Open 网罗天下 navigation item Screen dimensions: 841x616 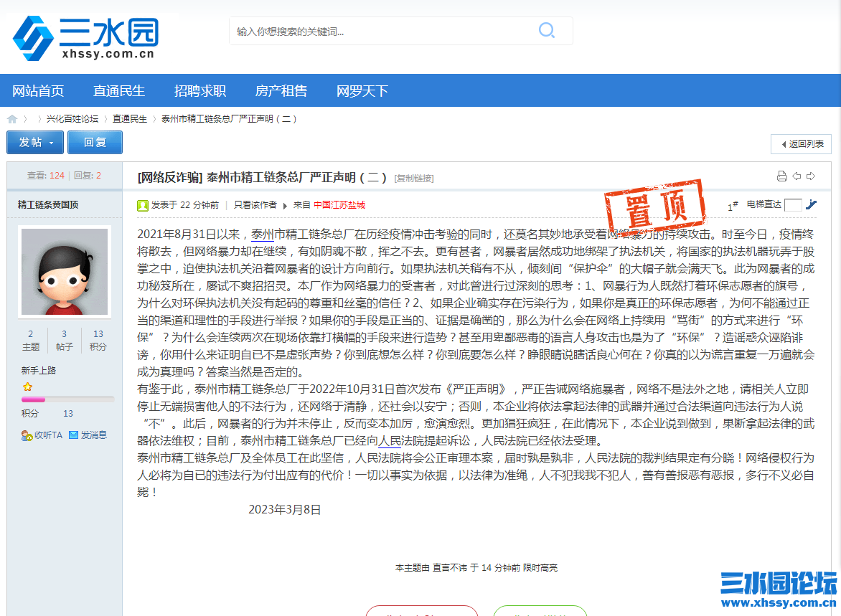[362, 91]
